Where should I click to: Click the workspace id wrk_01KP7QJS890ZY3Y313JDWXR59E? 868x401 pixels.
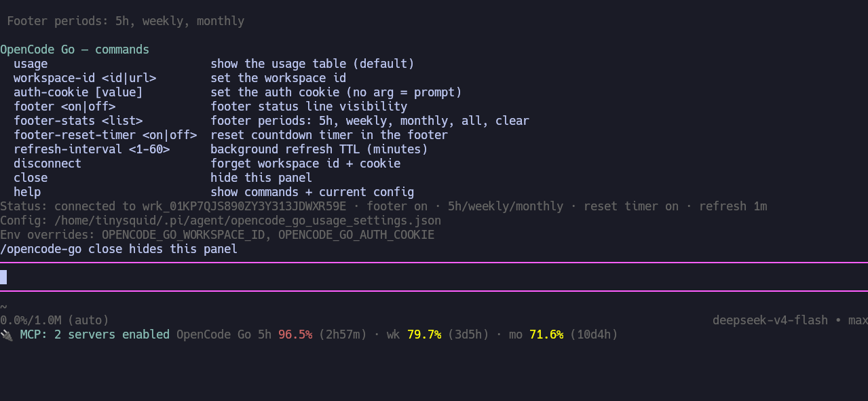244,206
